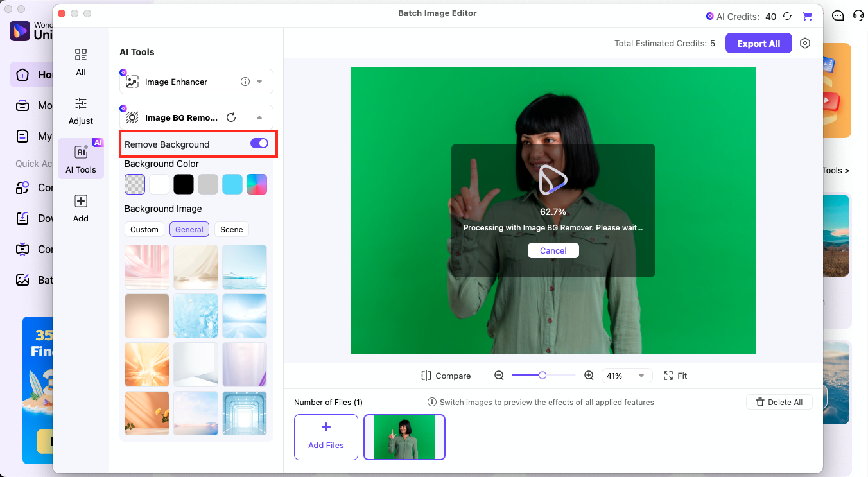The image size is (868, 477).
Task: Refresh AI credits with the reload icon
Action: pos(787,17)
